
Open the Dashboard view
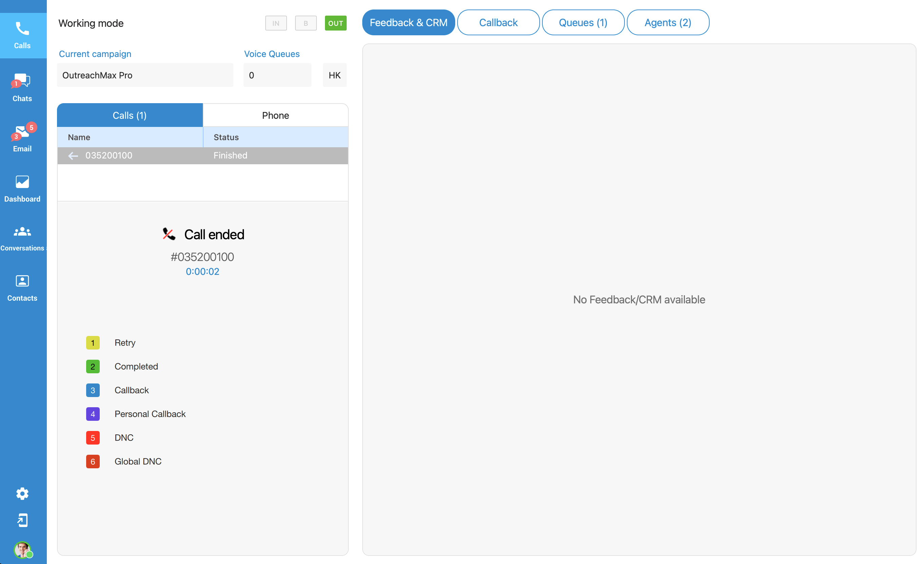(x=23, y=188)
